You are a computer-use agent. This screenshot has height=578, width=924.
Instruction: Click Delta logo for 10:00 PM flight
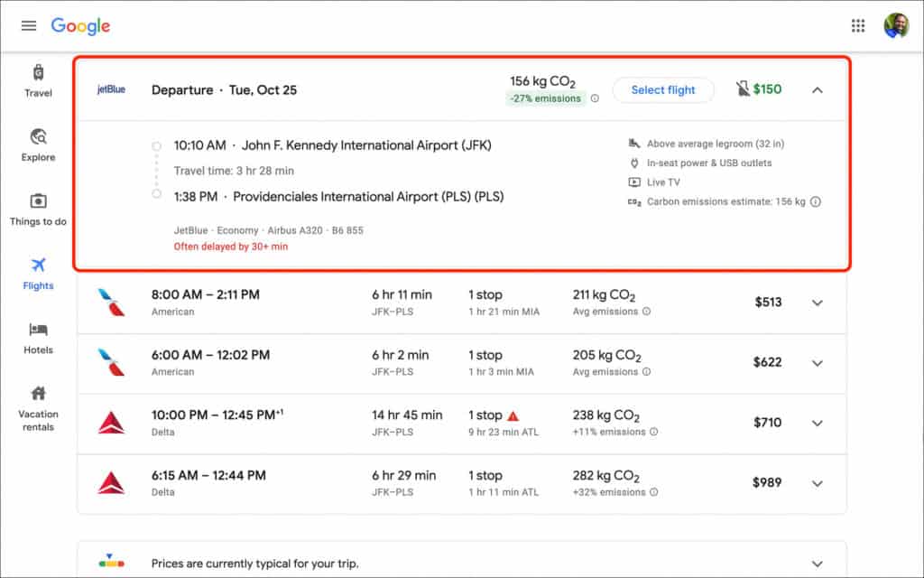tap(111, 423)
